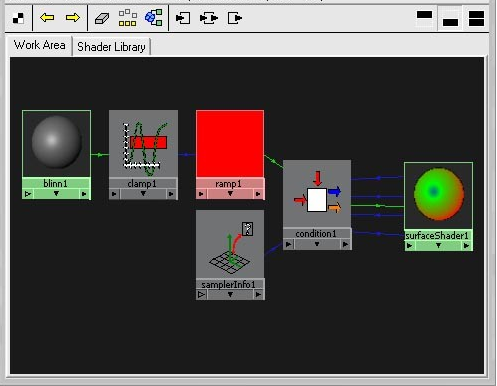Select the samplerInfo1 to condition1 connection line
Viewport: 497px width, 386px height.
coord(274,249)
